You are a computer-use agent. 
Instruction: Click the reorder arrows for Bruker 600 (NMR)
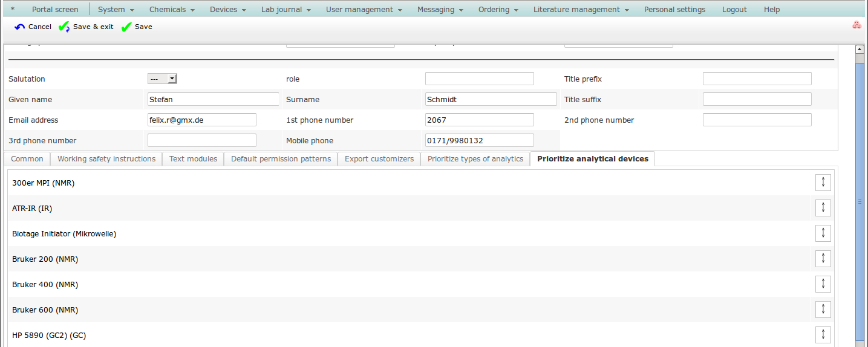[x=823, y=310]
